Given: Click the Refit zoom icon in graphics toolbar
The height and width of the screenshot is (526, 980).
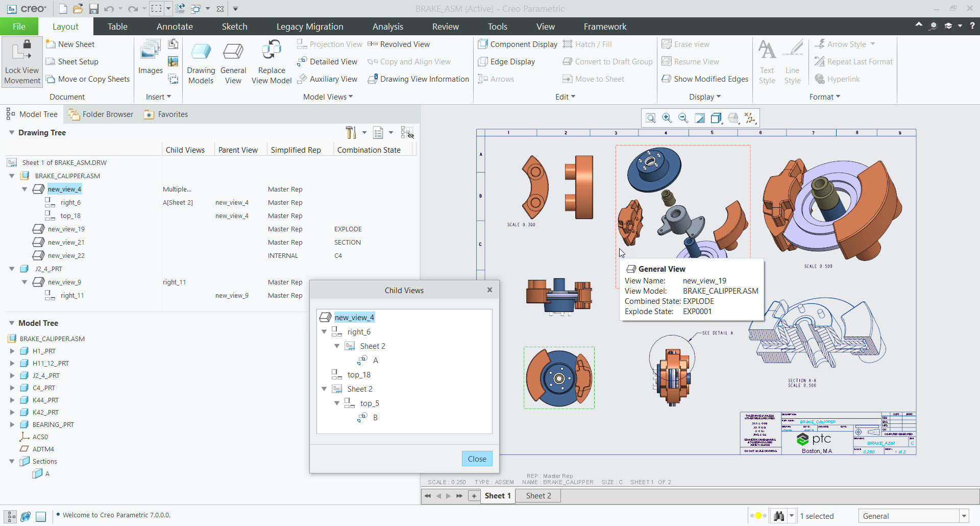Looking at the screenshot, I should (x=651, y=118).
